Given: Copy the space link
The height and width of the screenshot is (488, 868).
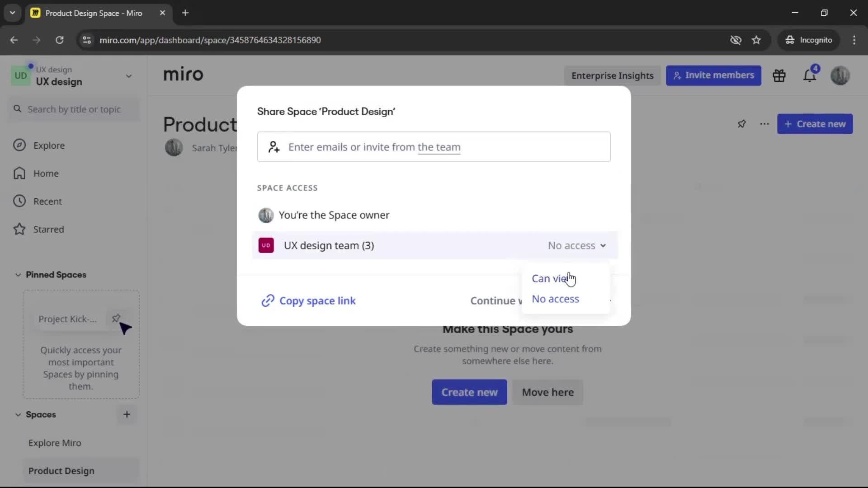Looking at the screenshot, I should (x=309, y=301).
